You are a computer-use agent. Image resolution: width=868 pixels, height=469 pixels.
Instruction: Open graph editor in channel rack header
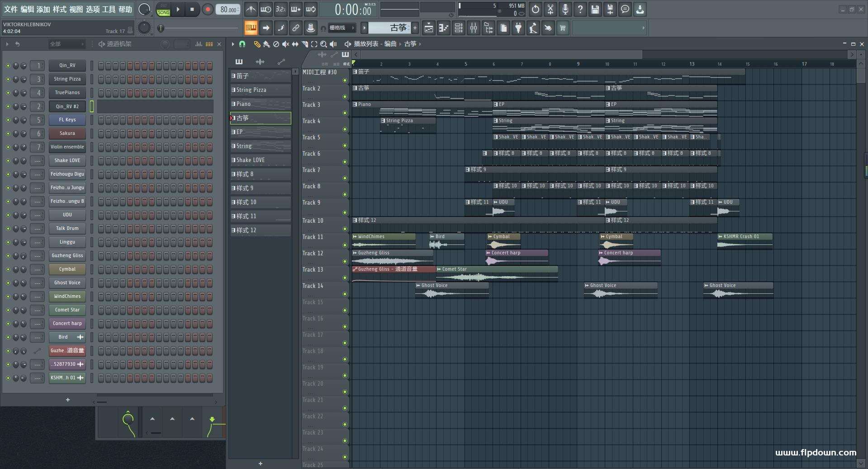click(199, 44)
